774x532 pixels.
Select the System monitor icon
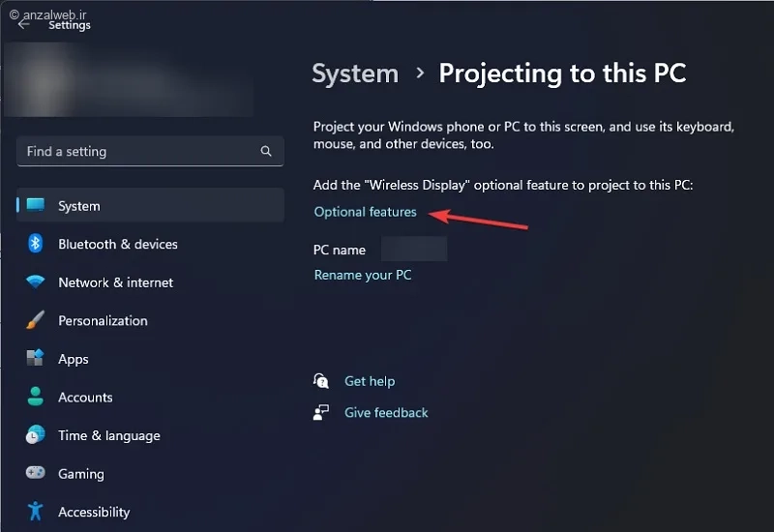[x=36, y=205]
